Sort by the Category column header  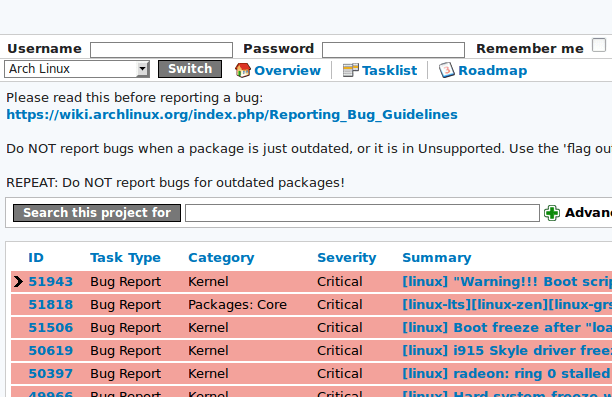(x=221, y=258)
